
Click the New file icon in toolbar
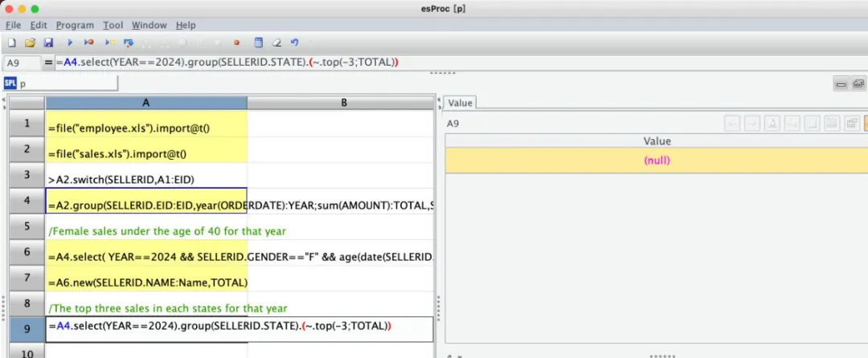click(x=11, y=43)
